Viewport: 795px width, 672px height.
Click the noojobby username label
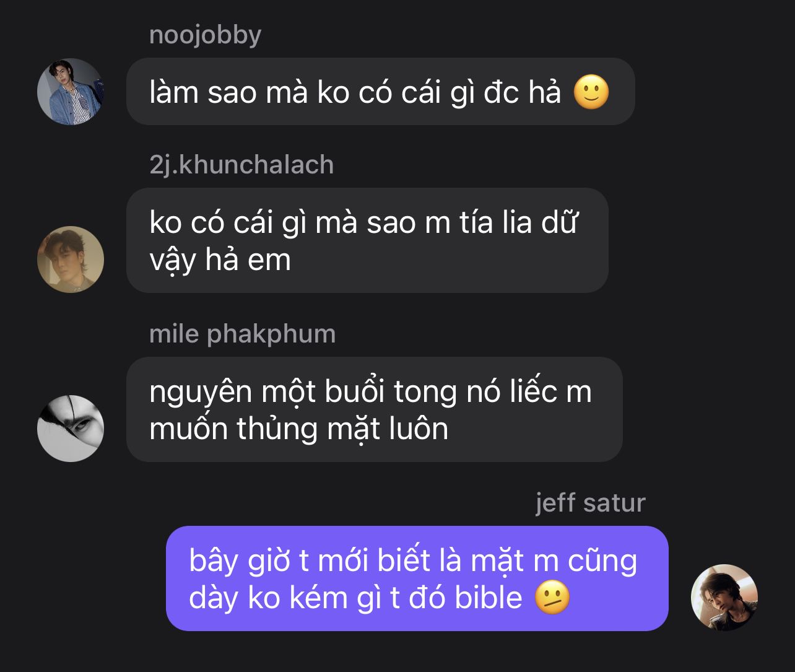pos(205,35)
